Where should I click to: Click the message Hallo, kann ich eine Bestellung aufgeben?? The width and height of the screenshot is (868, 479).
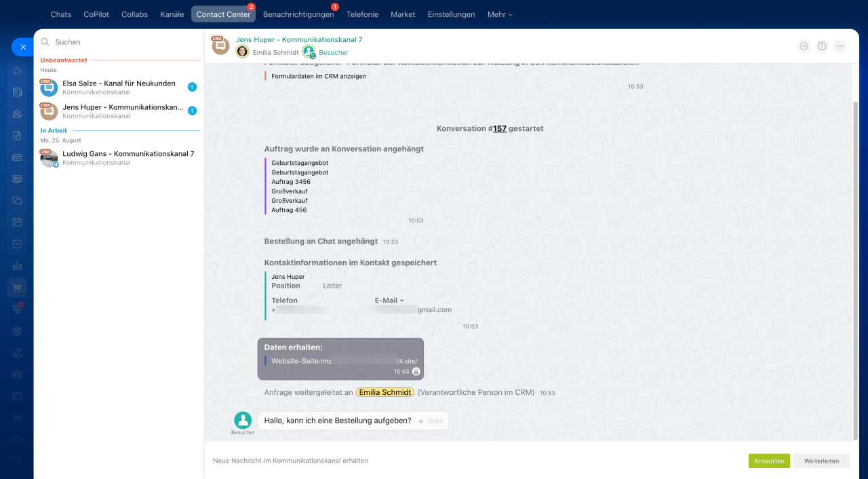[338, 421]
